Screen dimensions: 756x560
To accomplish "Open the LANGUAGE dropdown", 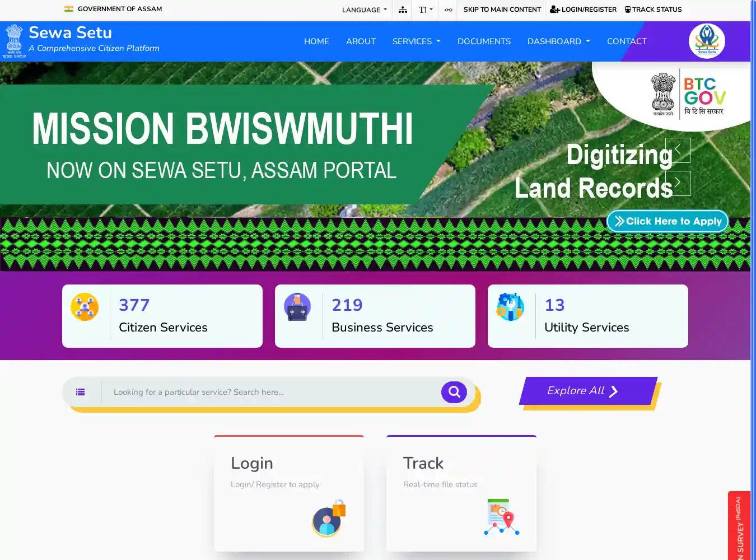I will (x=365, y=10).
